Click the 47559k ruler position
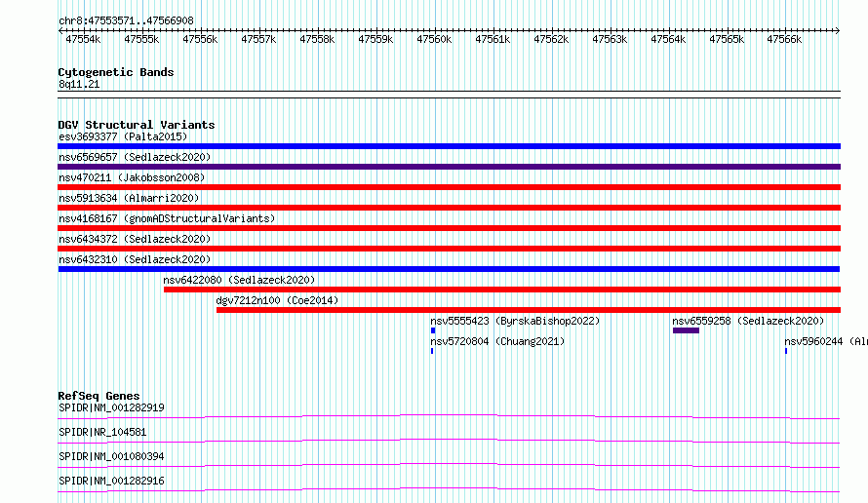The image size is (868, 503). [375, 39]
